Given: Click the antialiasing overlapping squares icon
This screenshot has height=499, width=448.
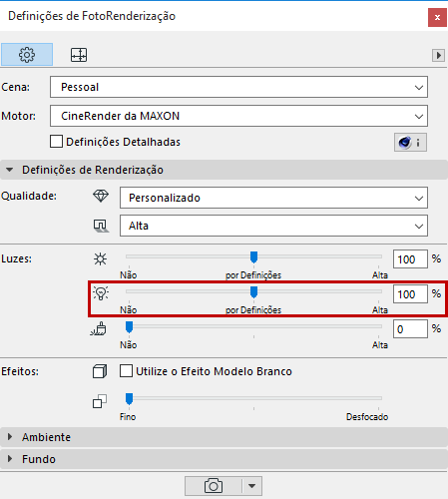Looking at the screenshot, I should (x=100, y=401).
